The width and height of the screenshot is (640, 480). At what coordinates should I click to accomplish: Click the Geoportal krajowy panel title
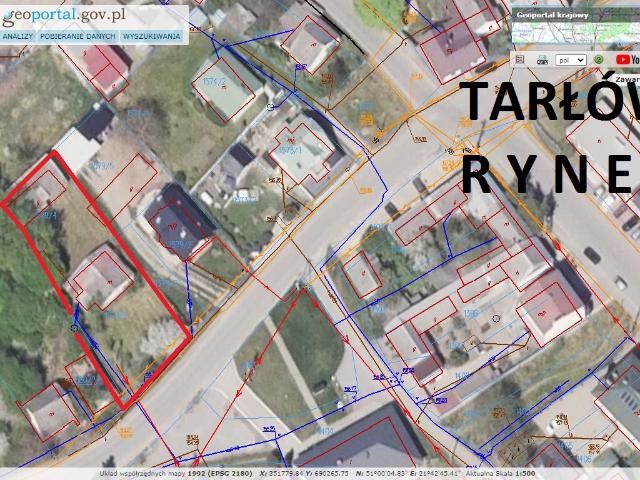point(552,15)
